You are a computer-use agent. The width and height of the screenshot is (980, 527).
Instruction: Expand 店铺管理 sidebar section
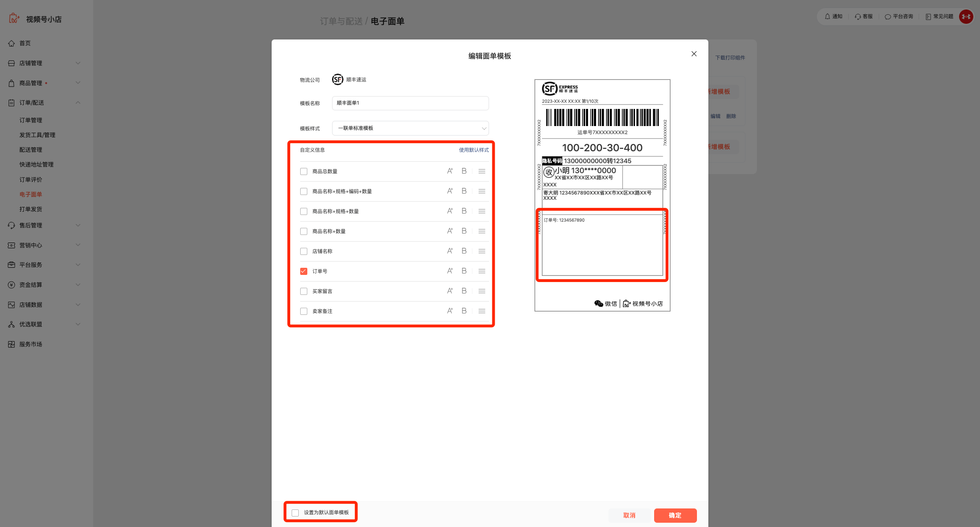tap(44, 63)
